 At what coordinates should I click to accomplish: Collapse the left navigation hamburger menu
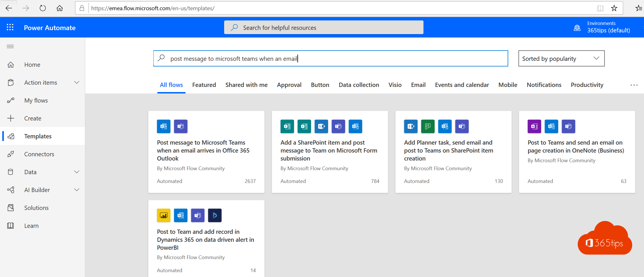[x=10, y=46]
